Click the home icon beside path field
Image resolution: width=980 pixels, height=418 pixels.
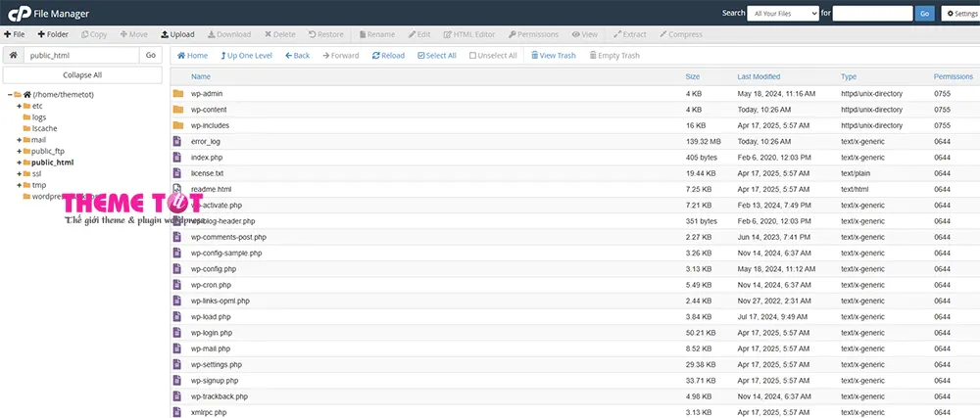13,55
